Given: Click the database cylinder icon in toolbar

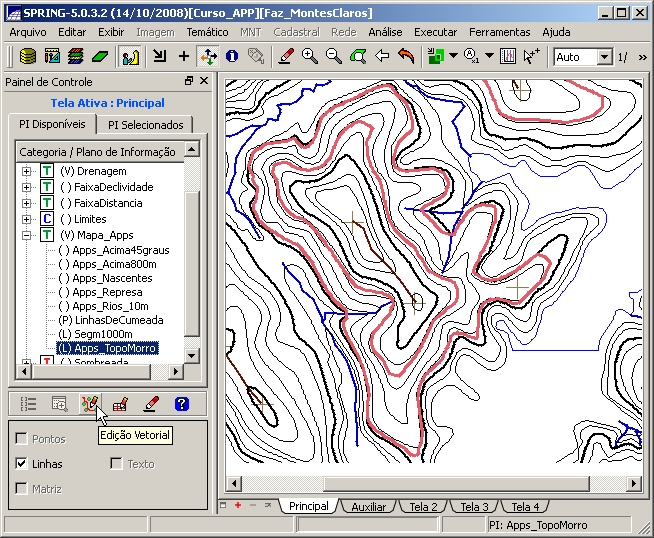Looking at the screenshot, I should click(28, 56).
